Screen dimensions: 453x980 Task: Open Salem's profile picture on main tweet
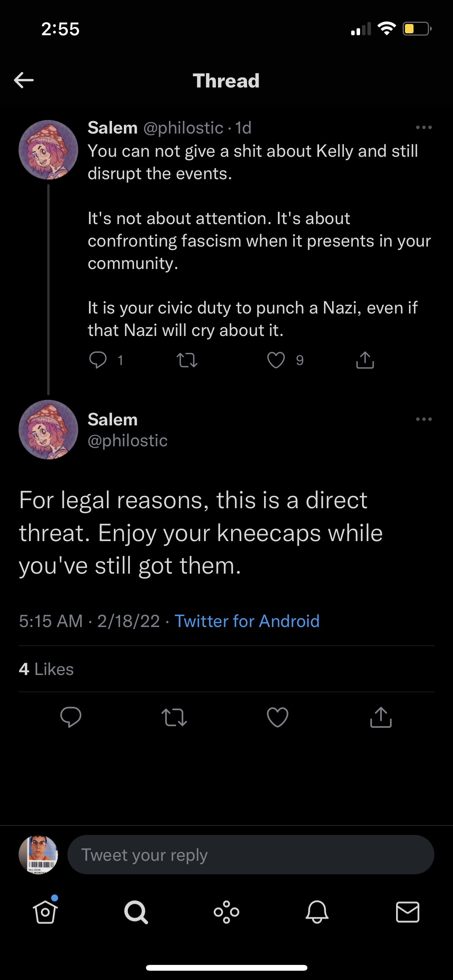(x=48, y=430)
